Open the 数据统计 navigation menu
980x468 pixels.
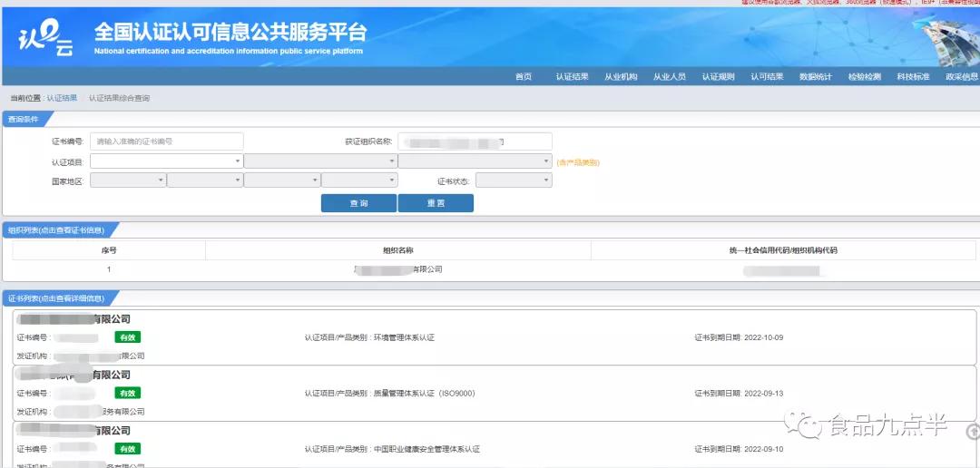tap(816, 77)
